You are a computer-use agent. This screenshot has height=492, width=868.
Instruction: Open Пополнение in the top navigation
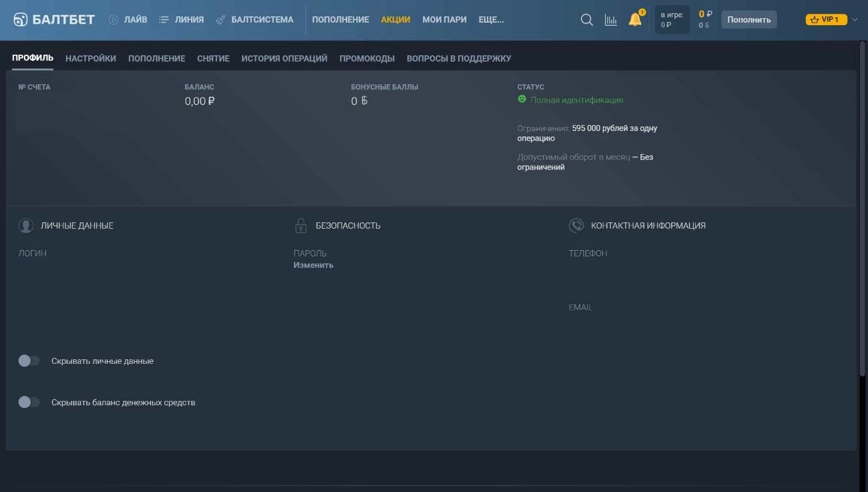(341, 19)
